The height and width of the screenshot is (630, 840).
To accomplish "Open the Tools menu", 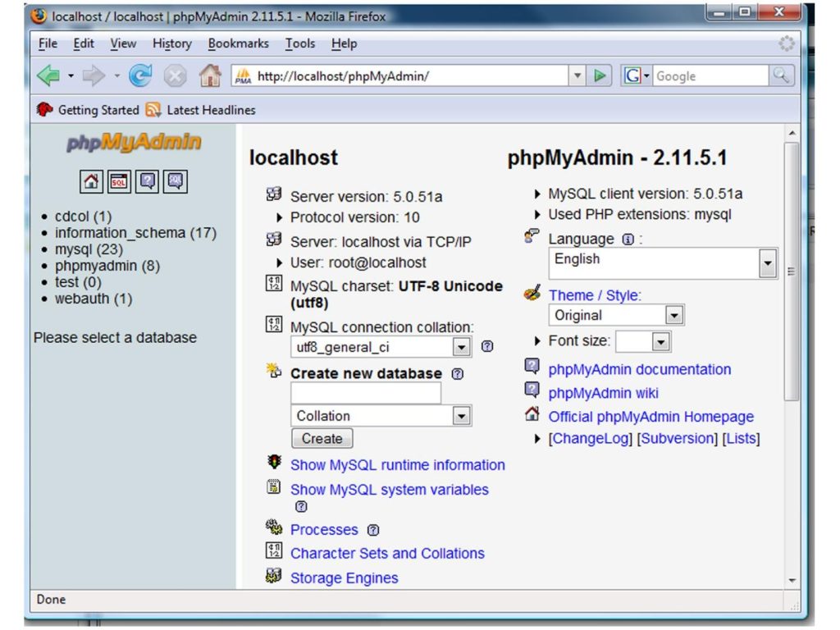I will tap(300, 43).
